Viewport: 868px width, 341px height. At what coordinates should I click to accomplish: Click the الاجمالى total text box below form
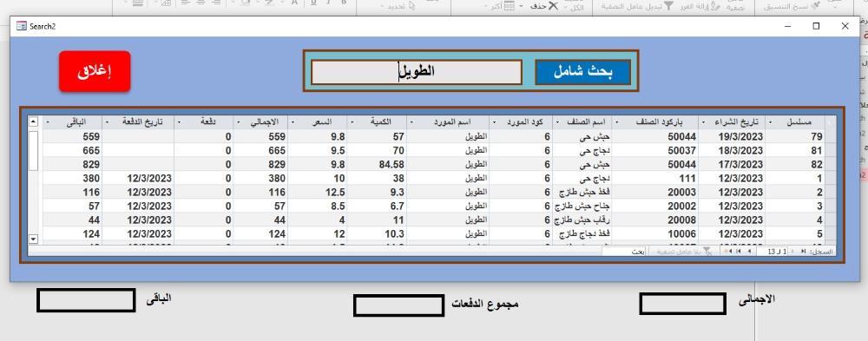[x=682, y=304]
